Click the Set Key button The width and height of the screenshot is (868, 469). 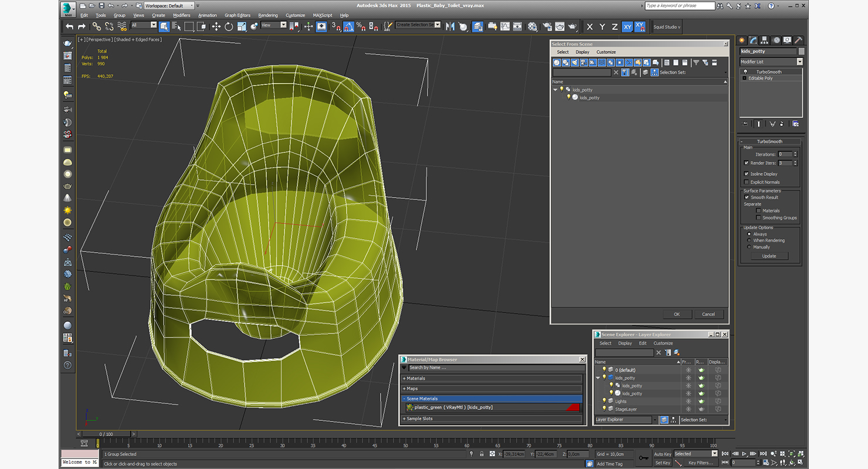coord(662,463)
